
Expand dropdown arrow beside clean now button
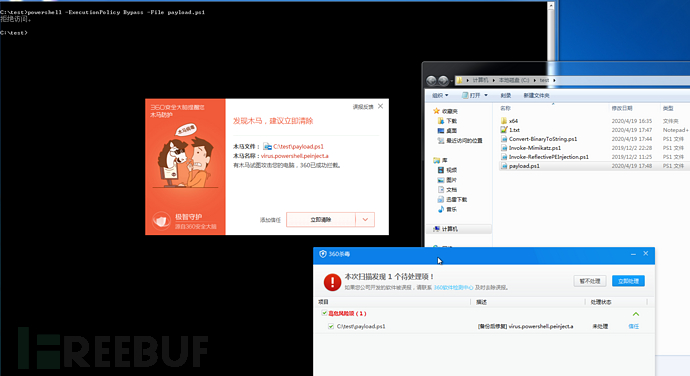click(x=365, y=220)
